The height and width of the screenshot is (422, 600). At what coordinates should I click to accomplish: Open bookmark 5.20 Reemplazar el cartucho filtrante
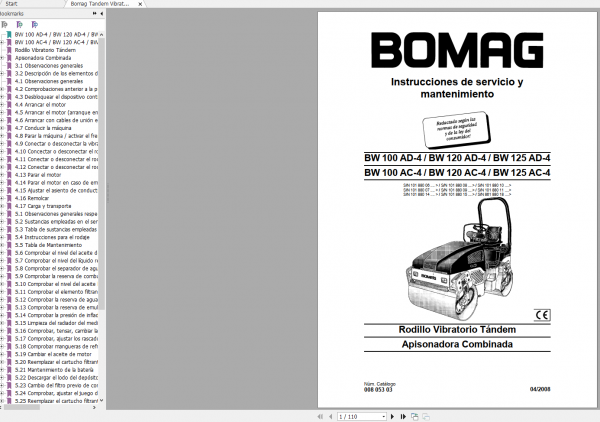[56, 362]
